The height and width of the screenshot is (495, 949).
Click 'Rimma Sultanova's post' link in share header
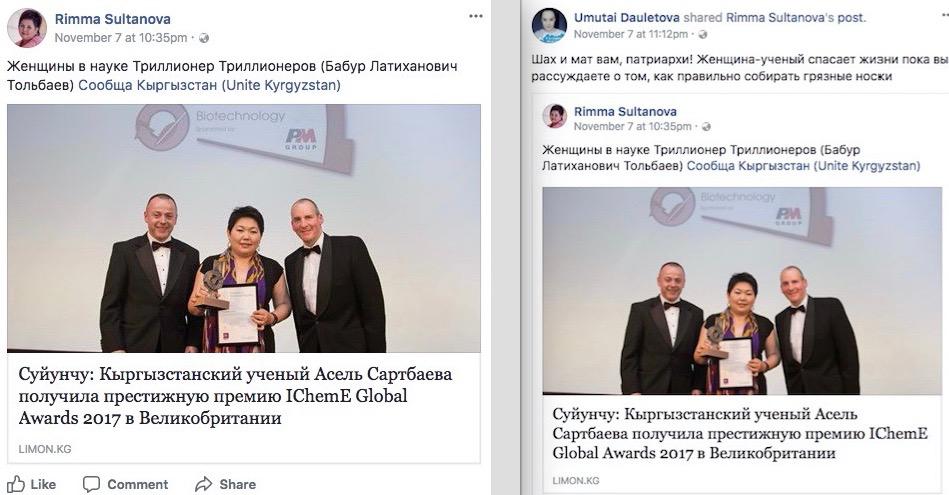click(x=796, y=18)
